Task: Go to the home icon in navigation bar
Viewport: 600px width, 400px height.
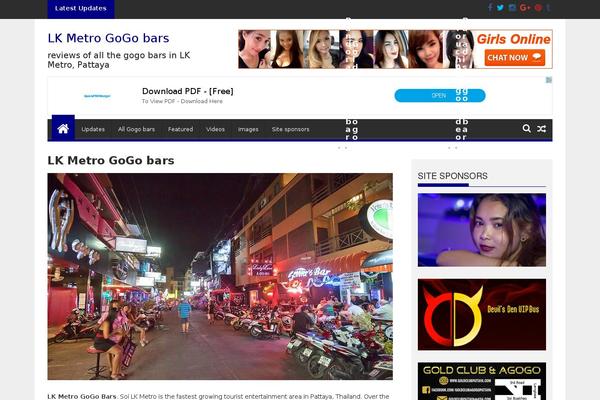Action: click(63, 129)
